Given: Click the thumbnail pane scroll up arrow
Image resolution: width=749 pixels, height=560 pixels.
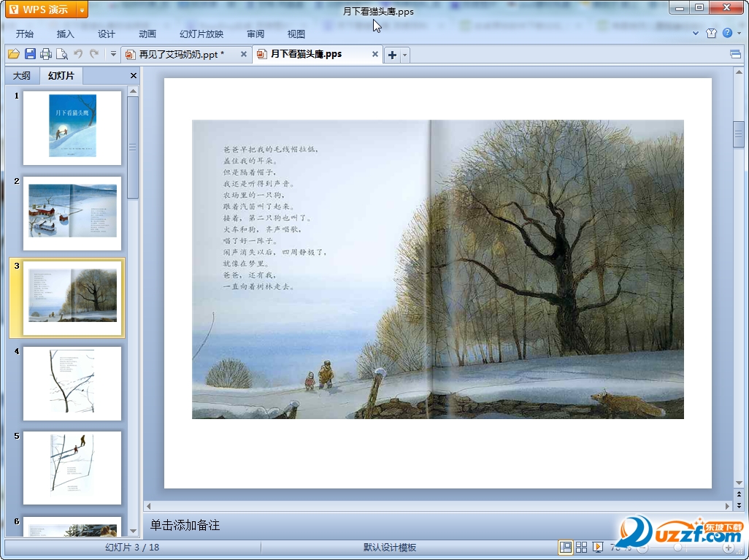Looking at the screenshot, I should (x=134, y=91).
